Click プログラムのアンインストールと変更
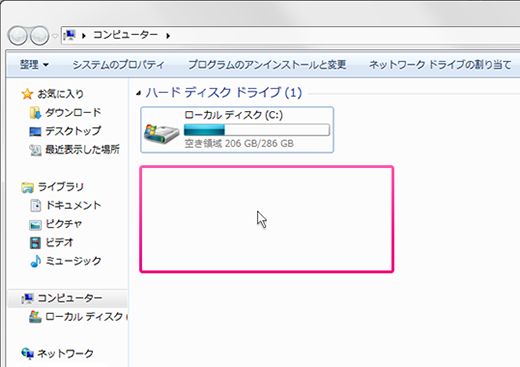Viewport: 520px width, 367px height. tap(267, 65)
